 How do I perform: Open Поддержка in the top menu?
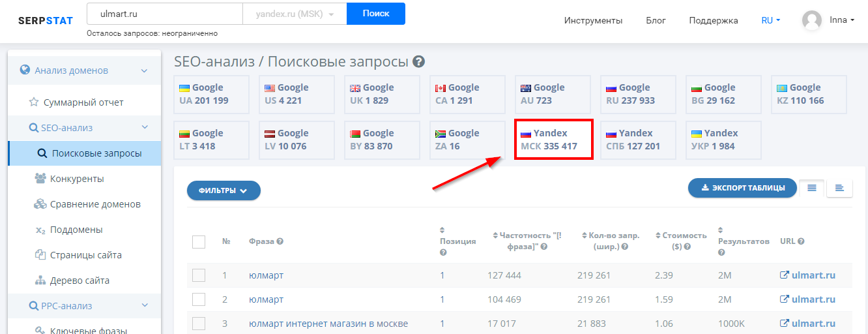point(714,20)
